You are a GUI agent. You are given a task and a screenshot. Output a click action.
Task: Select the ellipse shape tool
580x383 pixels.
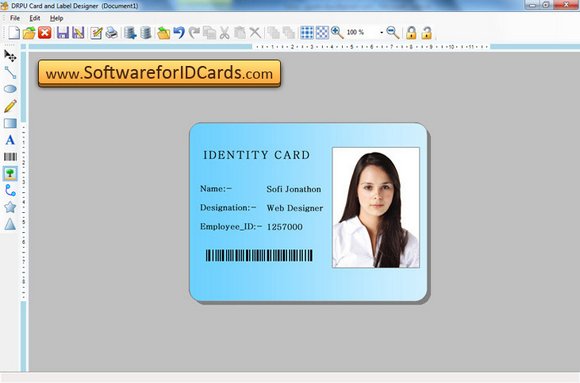(x=10, y=89)
